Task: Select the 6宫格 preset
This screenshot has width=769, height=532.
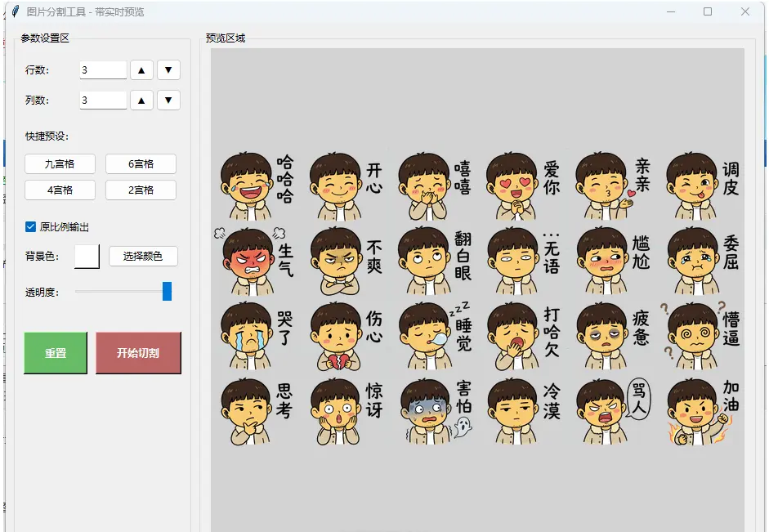Action: coord(141,163)
